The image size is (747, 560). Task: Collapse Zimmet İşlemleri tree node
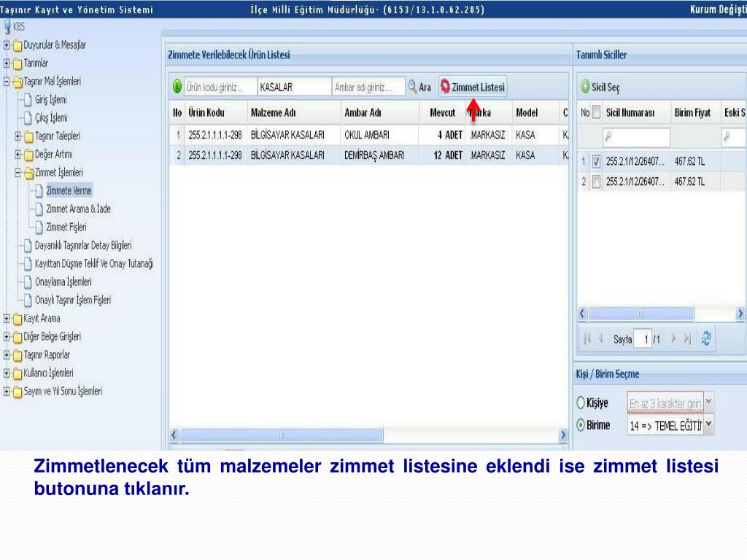18,172
